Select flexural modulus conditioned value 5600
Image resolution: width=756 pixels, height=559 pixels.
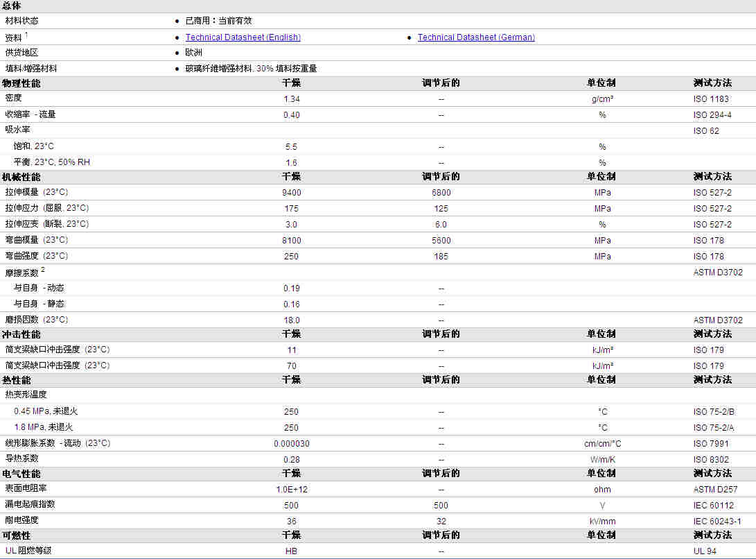click(x=441, y=241)
